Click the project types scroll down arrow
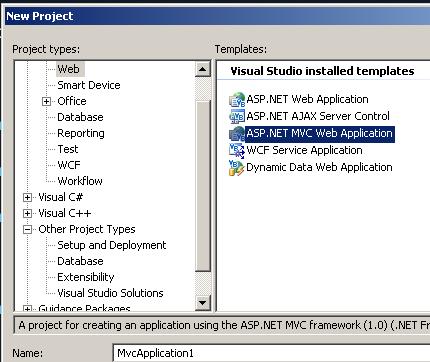430x362 pixels. (203, 303)
